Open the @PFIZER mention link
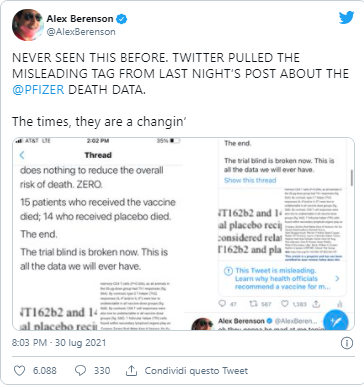Viewport: 364px width, 387px height. click(38, 90)
